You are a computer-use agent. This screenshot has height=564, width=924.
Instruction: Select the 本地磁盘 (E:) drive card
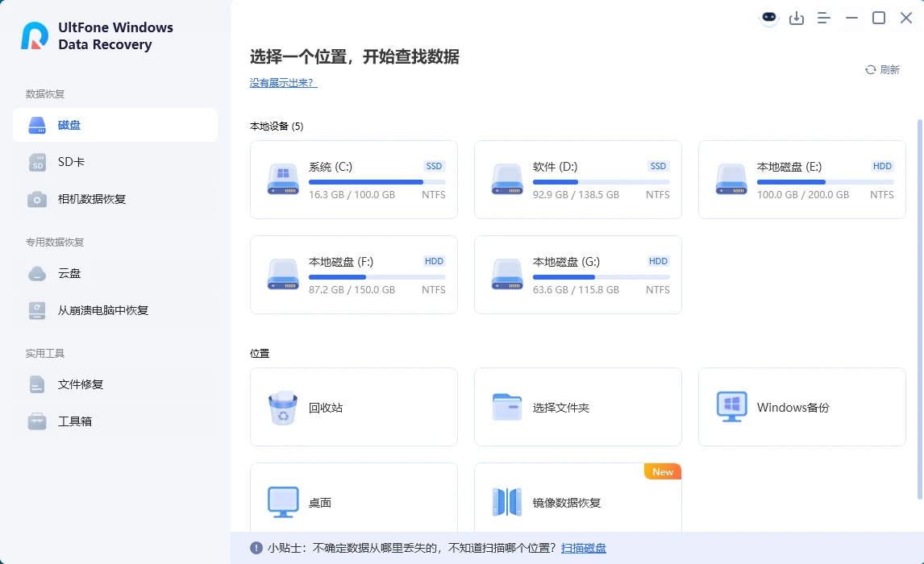(801, 180)
